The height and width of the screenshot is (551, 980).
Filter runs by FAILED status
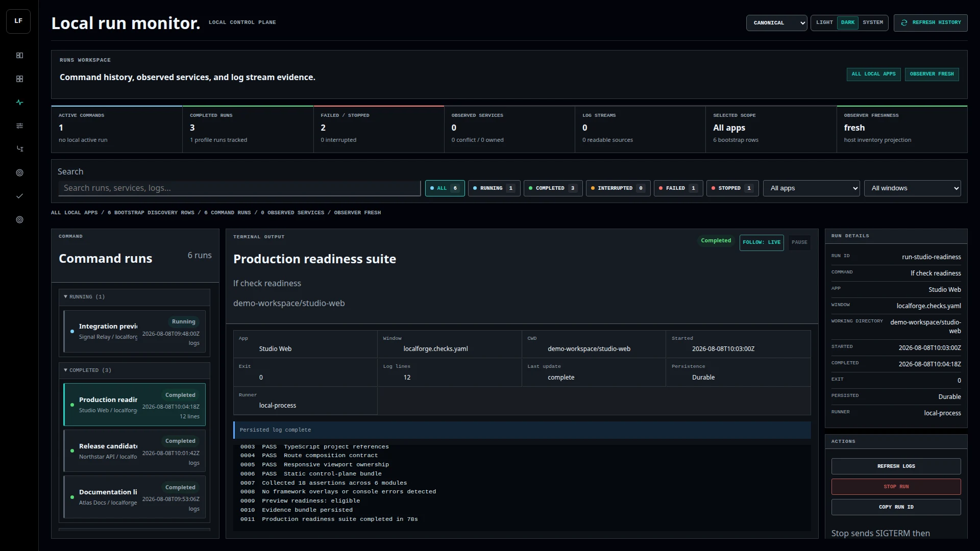pyautogui.click(x=678, y=188)
